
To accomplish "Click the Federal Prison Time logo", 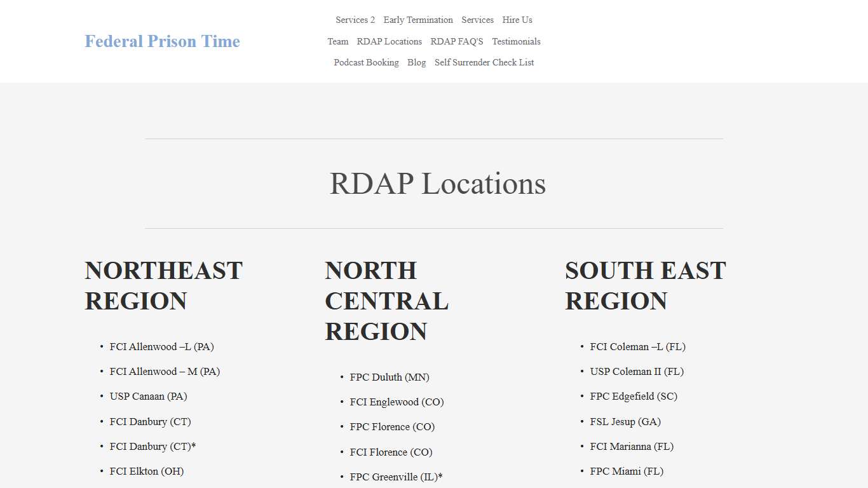I will click(x=162, y=41).
